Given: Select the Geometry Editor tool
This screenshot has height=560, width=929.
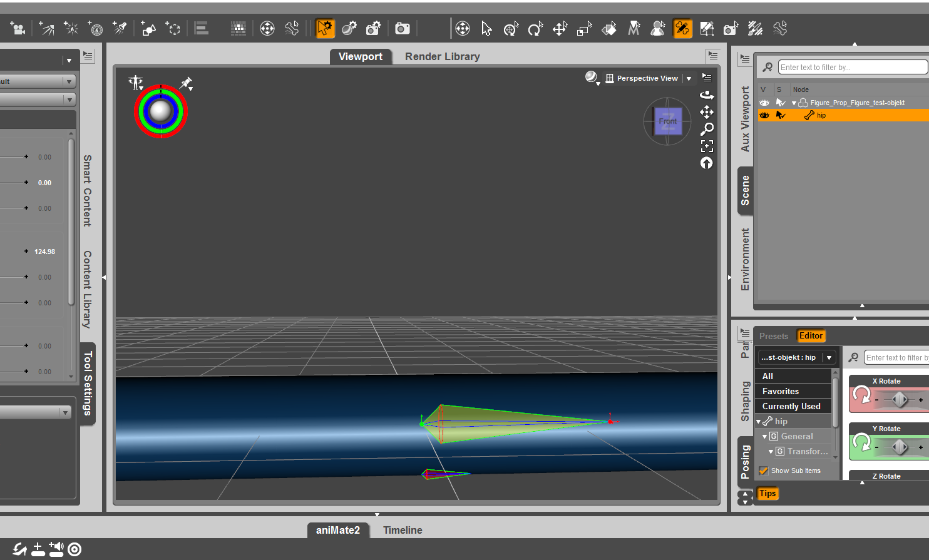Looking at the screenshot, I should point(707,28).
